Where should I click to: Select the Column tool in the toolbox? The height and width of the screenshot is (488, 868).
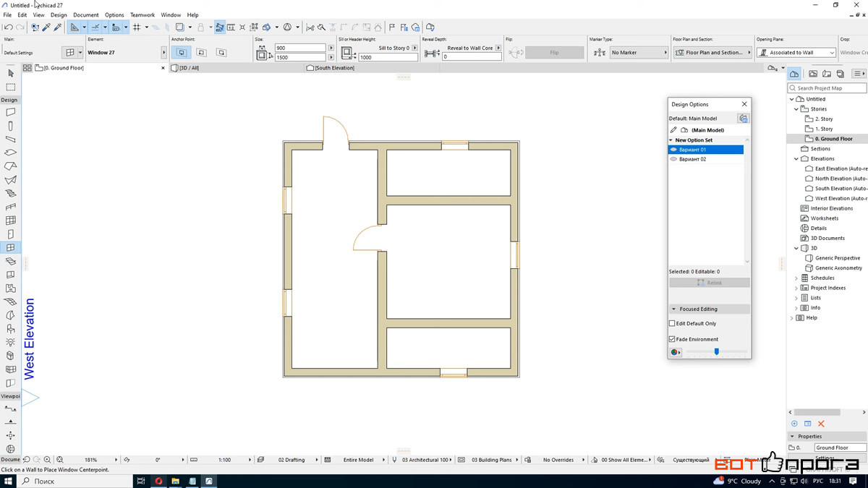click(x=10, y=126)
